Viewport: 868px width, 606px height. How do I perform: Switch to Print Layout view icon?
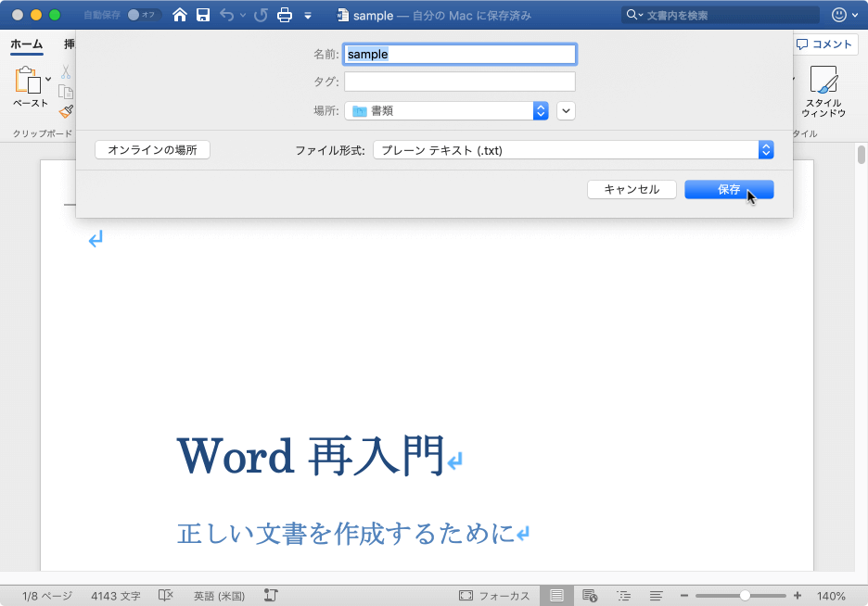point(556,596)
